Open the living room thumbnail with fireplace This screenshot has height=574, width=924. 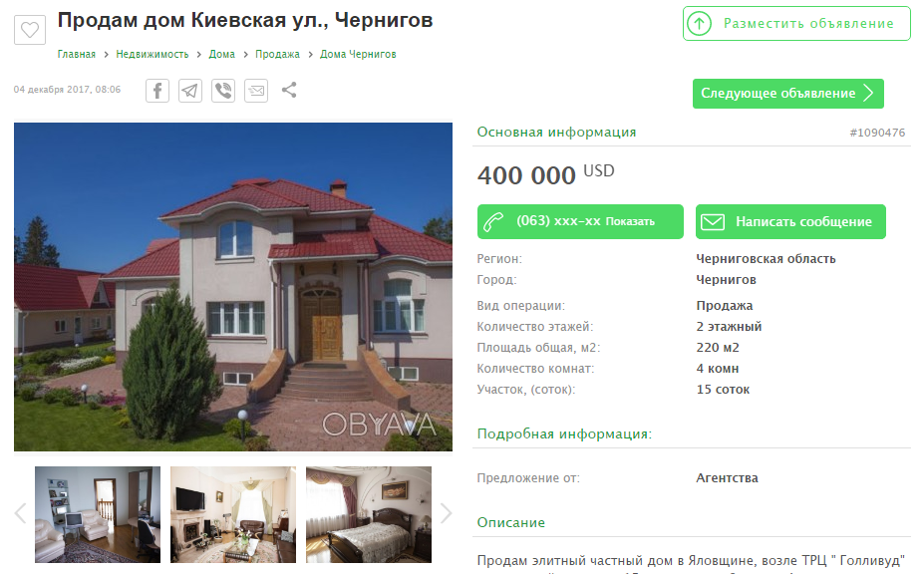tap(233, 514)
